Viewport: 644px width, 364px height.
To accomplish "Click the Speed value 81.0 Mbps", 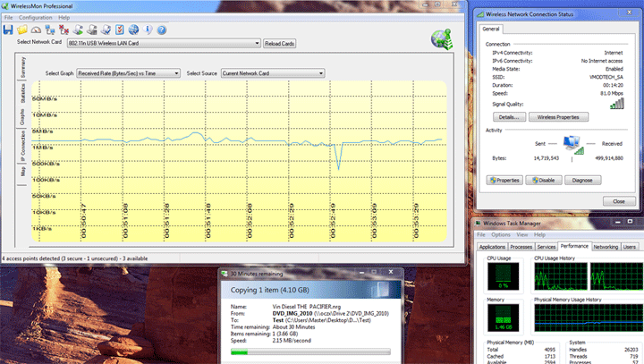I will click(x=612, y=93).
